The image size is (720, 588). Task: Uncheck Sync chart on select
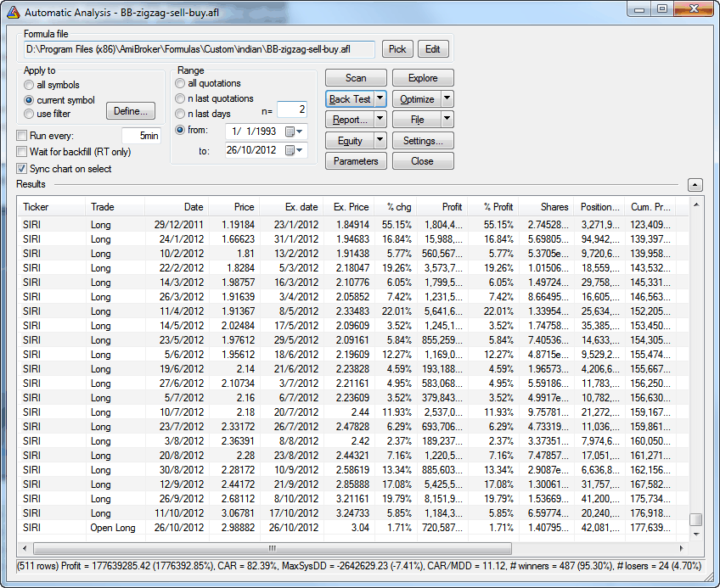point(21,169)
